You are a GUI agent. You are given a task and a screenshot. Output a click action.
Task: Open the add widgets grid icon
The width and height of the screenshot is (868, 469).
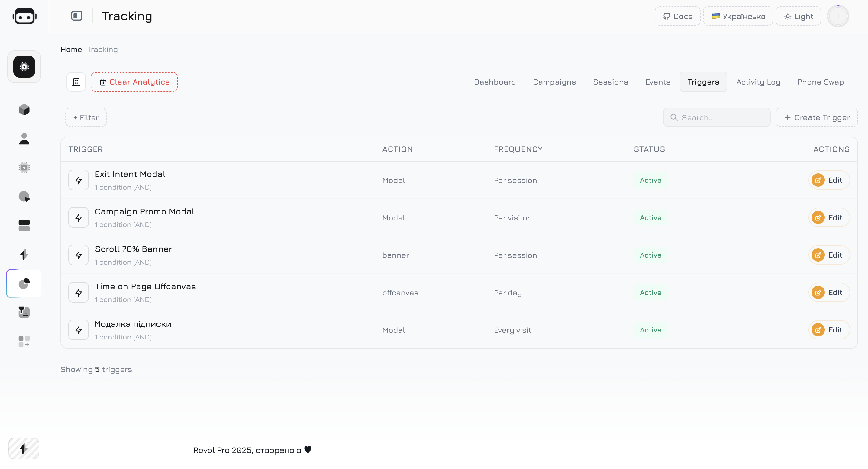point(24,341)
